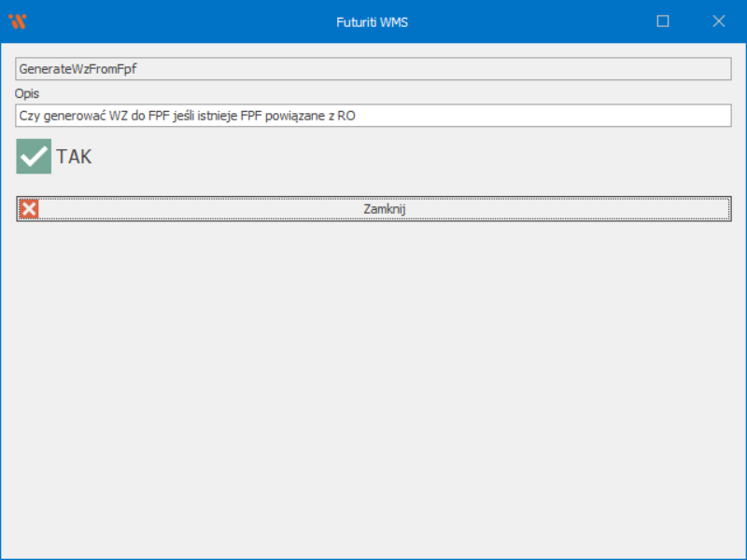
Task: Click the red X icon on Zamknij
Action: [x=29, y=209]
